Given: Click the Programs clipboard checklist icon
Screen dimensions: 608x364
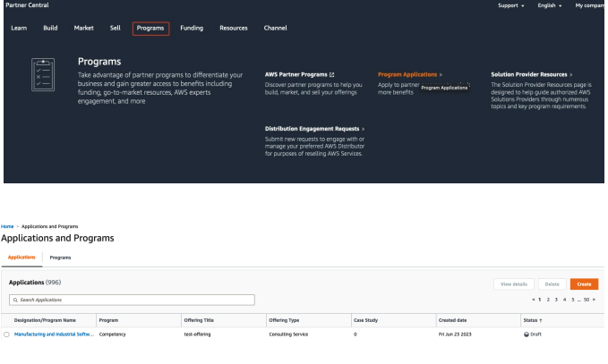Looking at the screenshot, I should (43, 75).
